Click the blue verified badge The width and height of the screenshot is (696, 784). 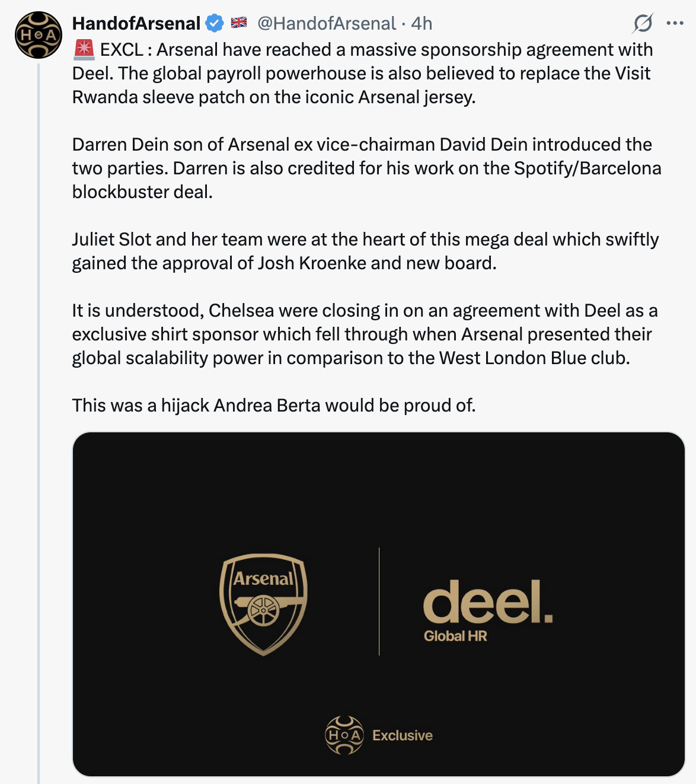point(214,24)
